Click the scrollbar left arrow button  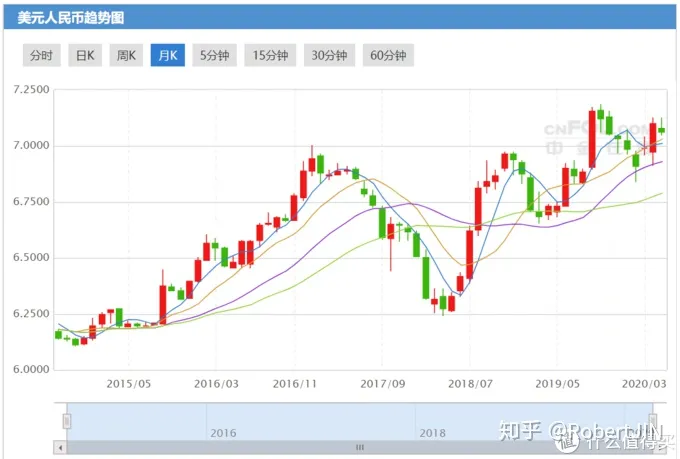(60, 448)
